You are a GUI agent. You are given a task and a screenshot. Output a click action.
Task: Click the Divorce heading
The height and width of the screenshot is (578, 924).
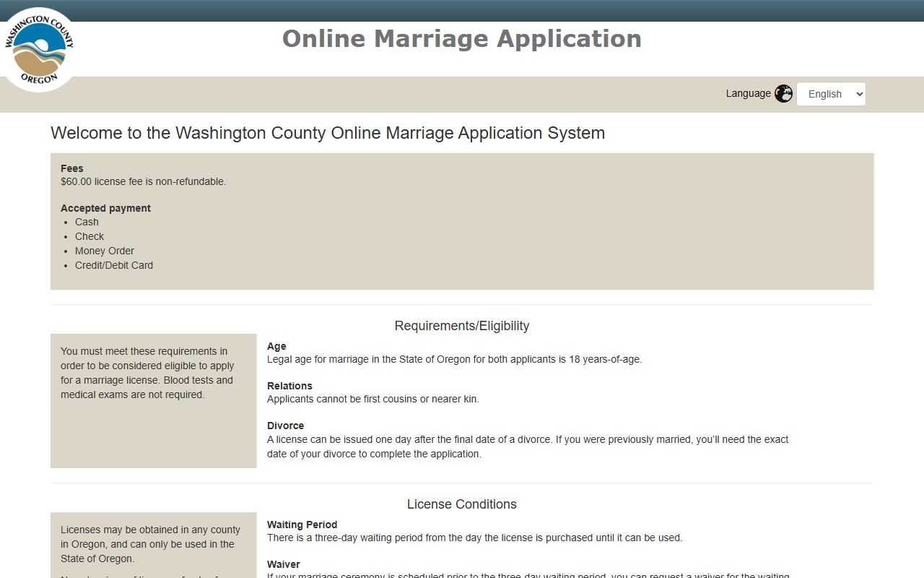coord(285,426)
